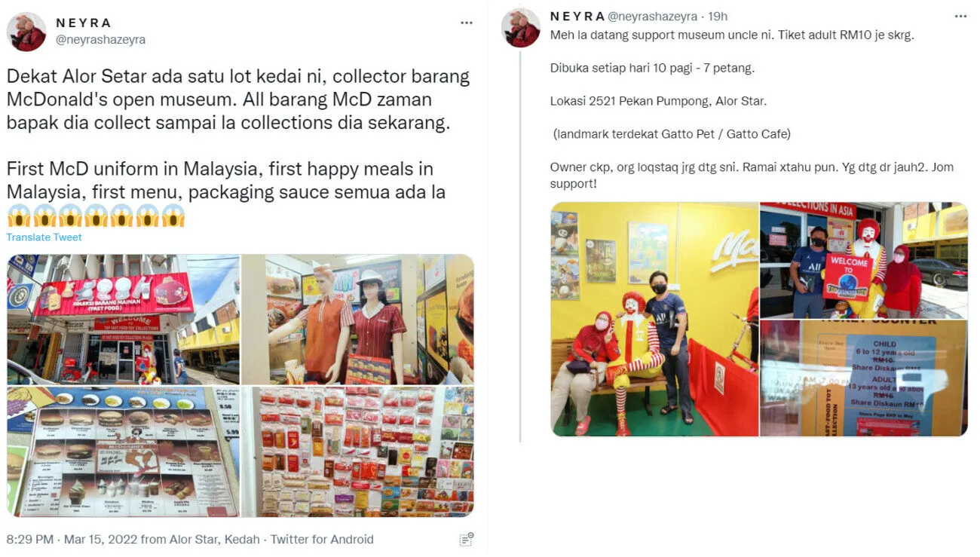Click the 19h timestamp on the right tweet

(x=717, y=16)
